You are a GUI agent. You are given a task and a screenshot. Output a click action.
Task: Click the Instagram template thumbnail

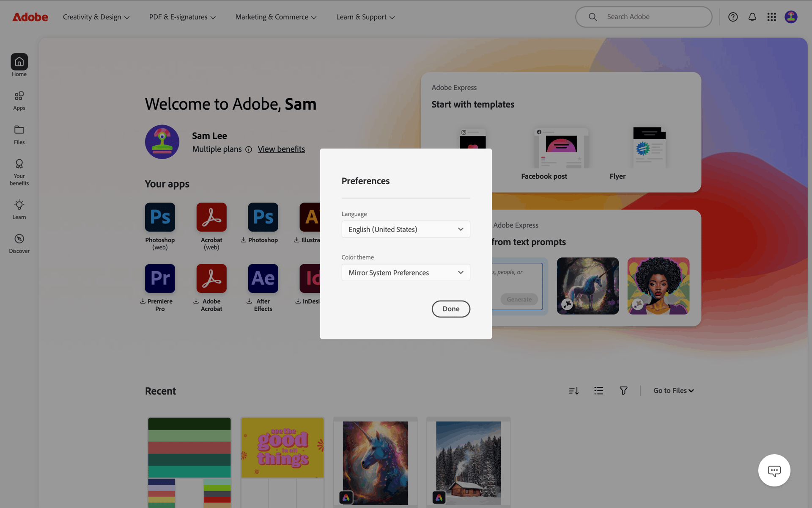point(473,138)
